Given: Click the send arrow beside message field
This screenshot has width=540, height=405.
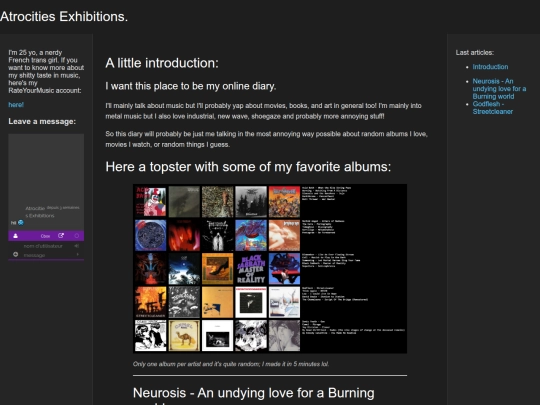Looking at the screenshot, I should click(77, 255).
